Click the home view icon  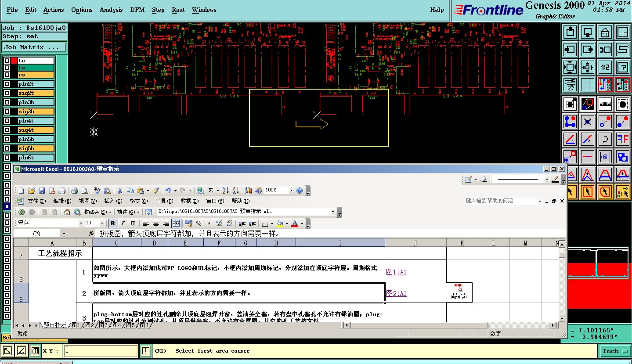(x=605, y=32)
